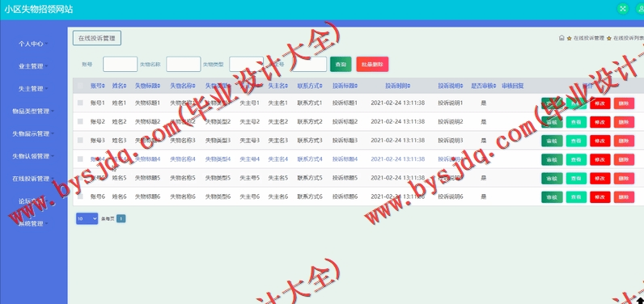Click the 失物名称 filter input field
Viewport: 644px width, 304px height.
pos(184,65)
